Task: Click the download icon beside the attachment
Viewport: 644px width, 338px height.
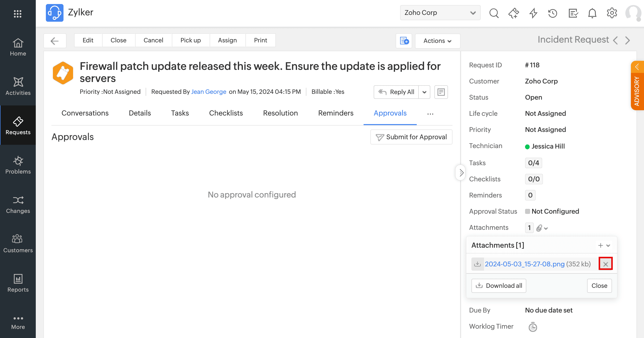Action: point(477,264)
